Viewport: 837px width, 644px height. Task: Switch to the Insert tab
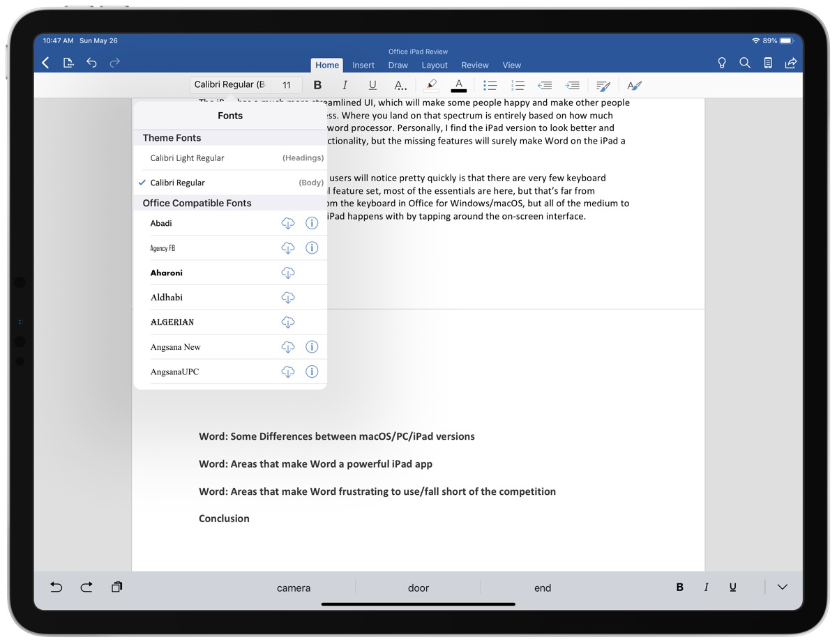tap(363, 65)
